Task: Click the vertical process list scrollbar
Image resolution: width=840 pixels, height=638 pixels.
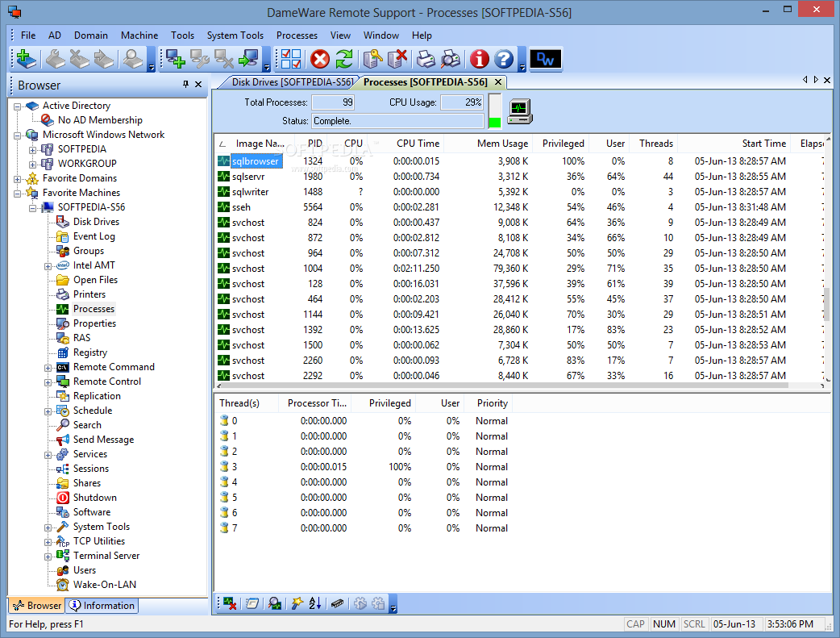Action: [x=827, y=306]
